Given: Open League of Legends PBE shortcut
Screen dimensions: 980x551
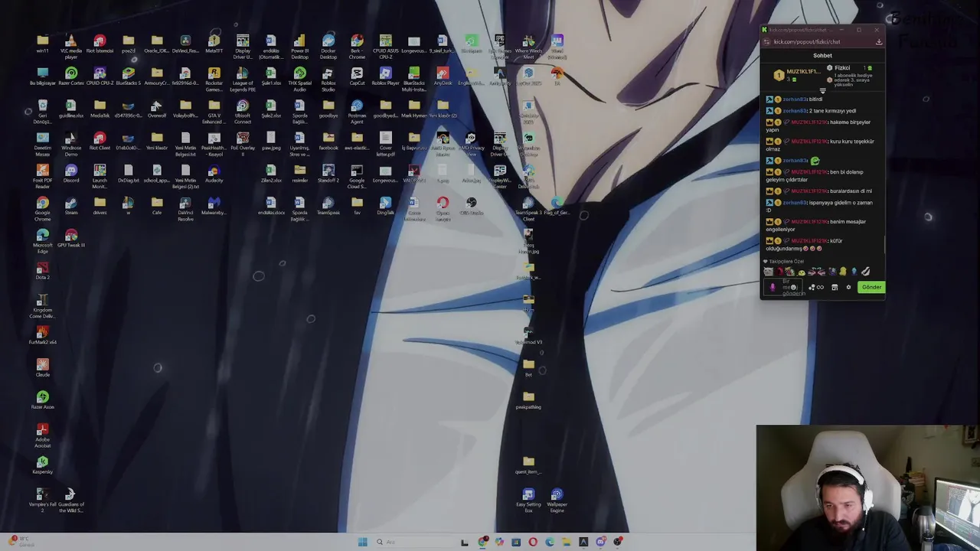Looking at the screenshot, I should point(243,79).
